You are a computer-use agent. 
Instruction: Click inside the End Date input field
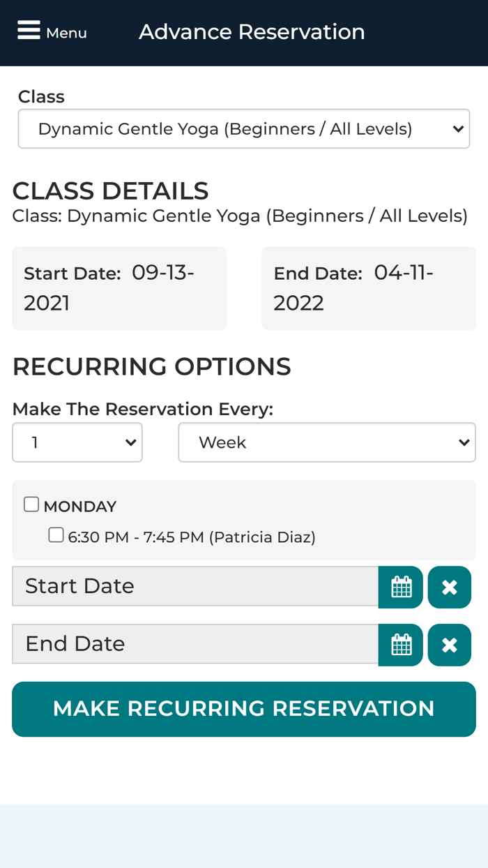195,644
